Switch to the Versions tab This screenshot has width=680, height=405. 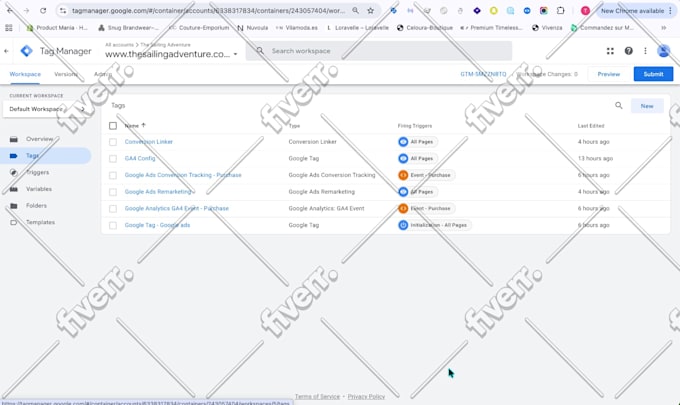pyautogui.click(x=66, y=74)
